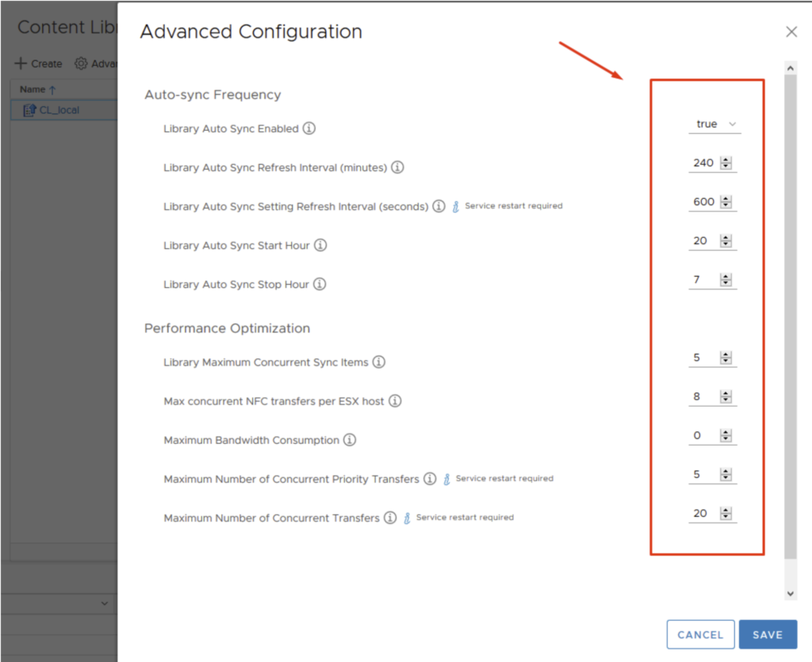Increase Library Maximum Concurrent Sync Items
This screenshot has width=812, height=662.
click(x=726, y=354)
